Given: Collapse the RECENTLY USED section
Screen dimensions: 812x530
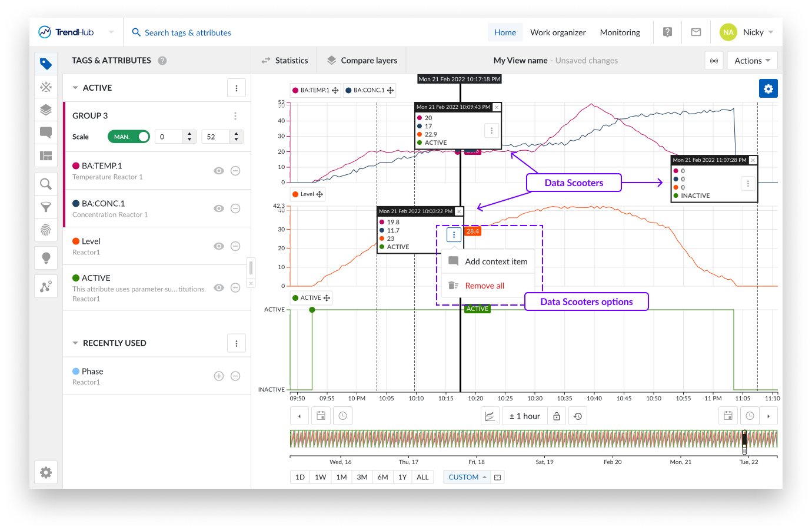Looking at the screenshot, I should 75,343.
